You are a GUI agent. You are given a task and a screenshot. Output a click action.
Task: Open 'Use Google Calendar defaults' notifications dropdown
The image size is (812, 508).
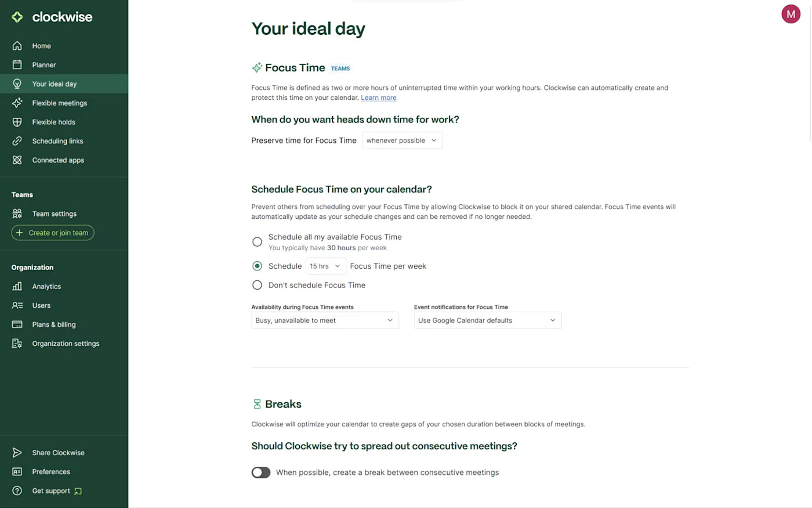487,320
